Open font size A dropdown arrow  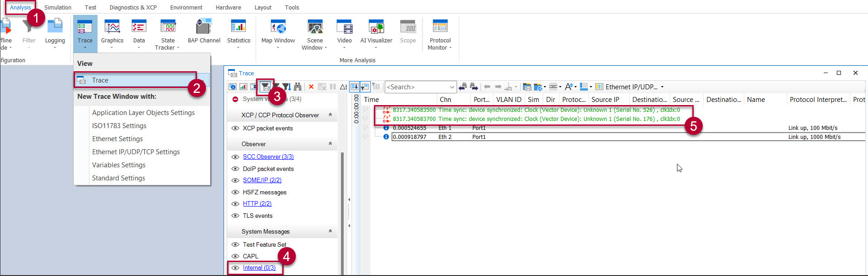tap(575, 87)
